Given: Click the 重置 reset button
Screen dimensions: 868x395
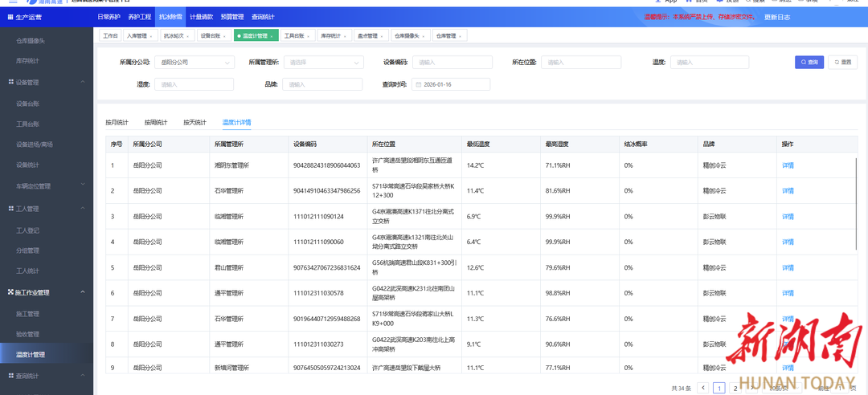Looking at the screenshot, I should [x=842, y=62].
